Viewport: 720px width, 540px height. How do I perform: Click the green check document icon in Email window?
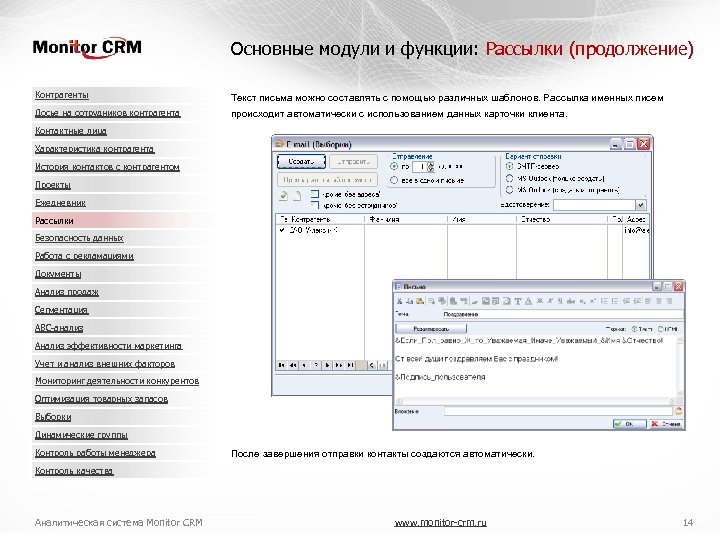coord(283,196)
